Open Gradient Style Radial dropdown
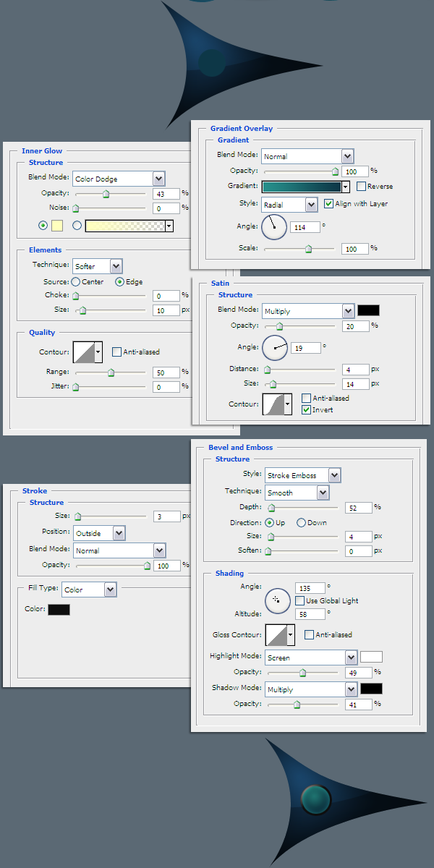Screen dimensions: 434x868 [289, 205]
